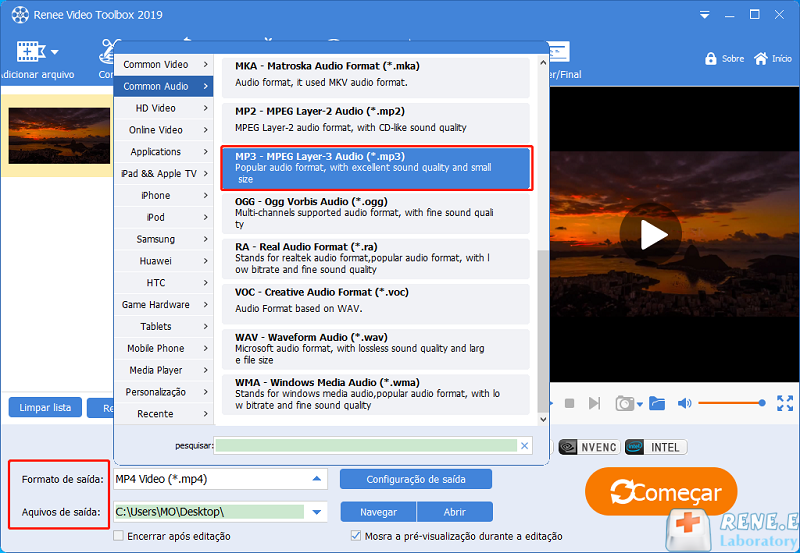Expand the Huawei category
The width and height of the screenshot is (800, 553).
(x=164, y=261)
